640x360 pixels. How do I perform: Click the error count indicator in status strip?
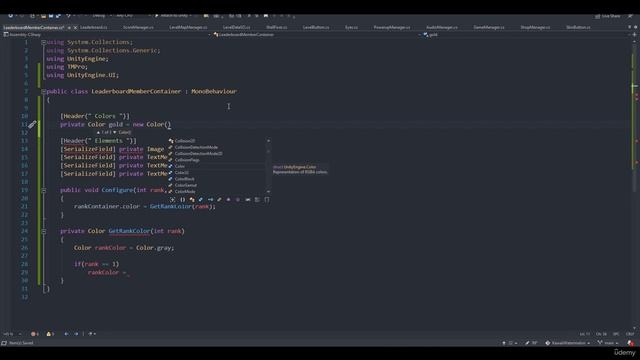click(x=35, y=334)
